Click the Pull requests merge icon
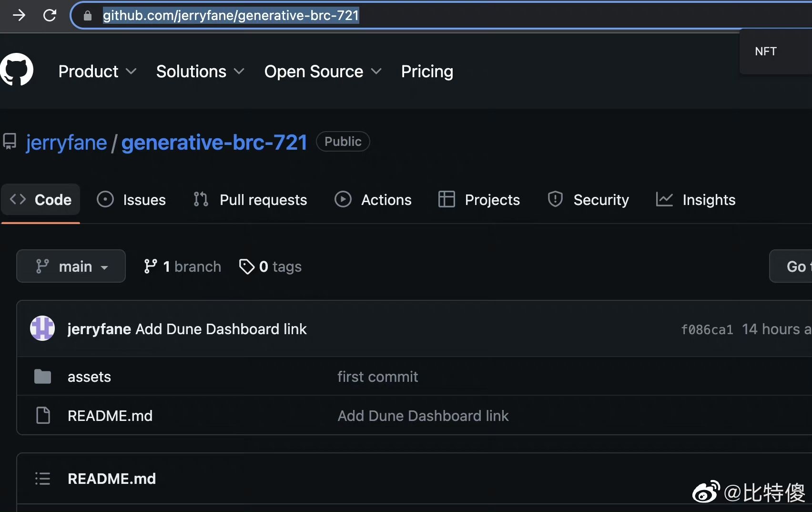The image size is (812, 512). (201, 199)
